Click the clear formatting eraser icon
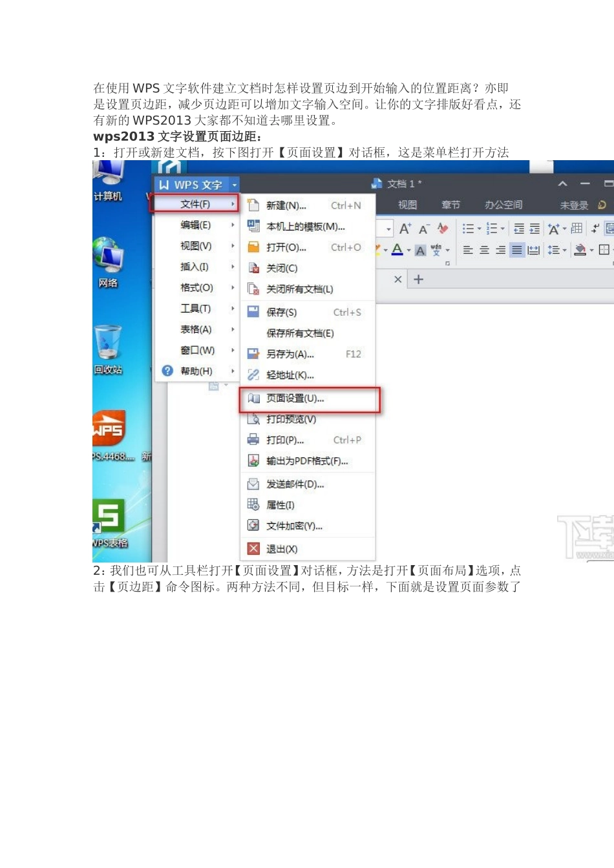Image resolution: width=614 pixels, height=868 pixels. (443, 228)
